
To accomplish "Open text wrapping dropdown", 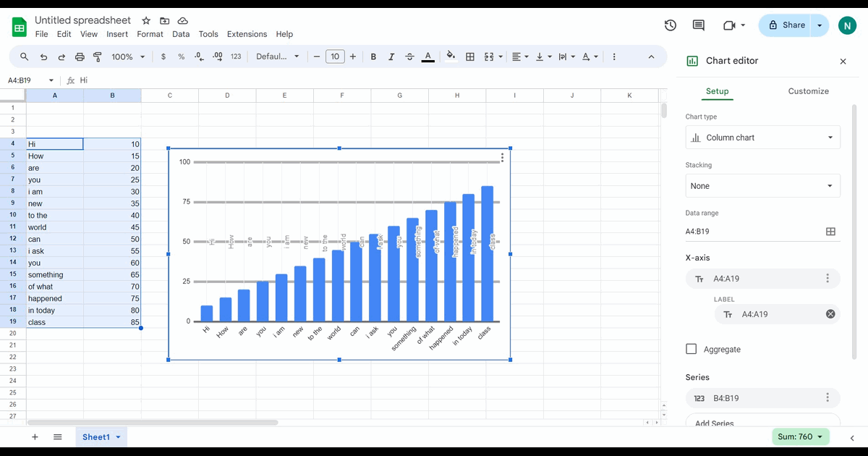I will pos(566,56).
